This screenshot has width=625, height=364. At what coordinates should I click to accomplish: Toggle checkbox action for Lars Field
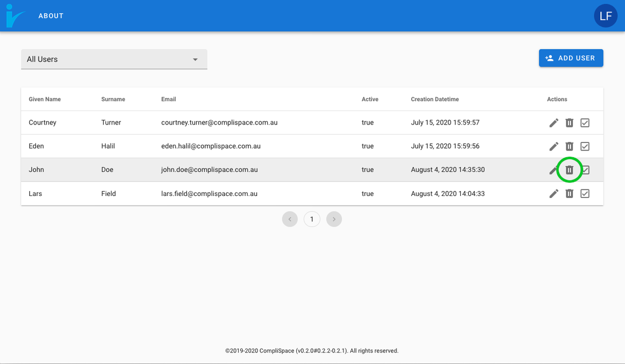pos(585,193)
